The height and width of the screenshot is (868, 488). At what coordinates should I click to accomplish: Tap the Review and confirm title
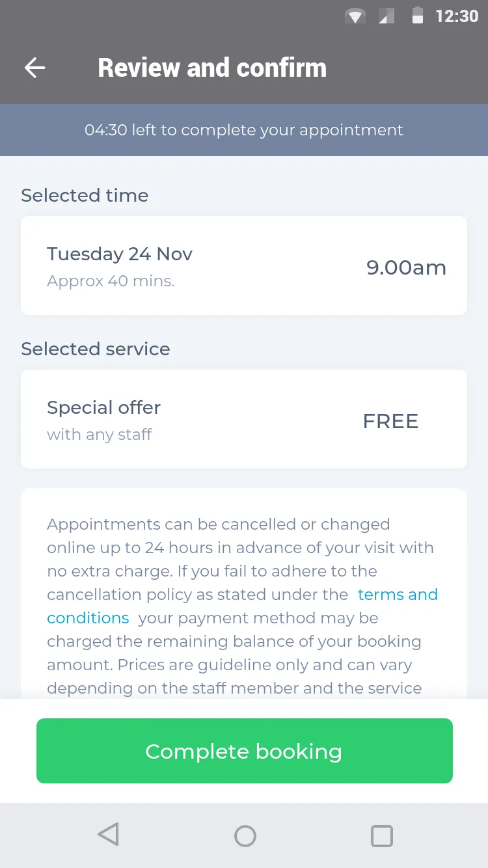point(212,68)
